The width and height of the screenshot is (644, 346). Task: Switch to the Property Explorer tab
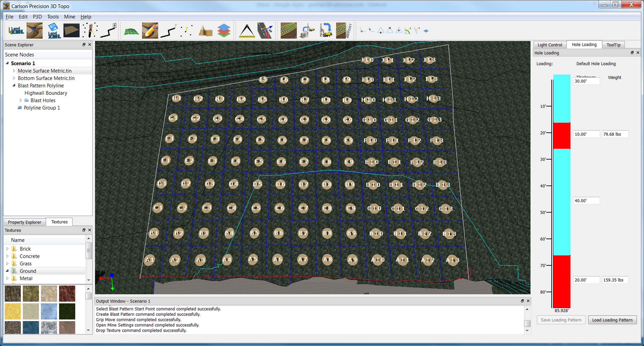click(24, 222)
